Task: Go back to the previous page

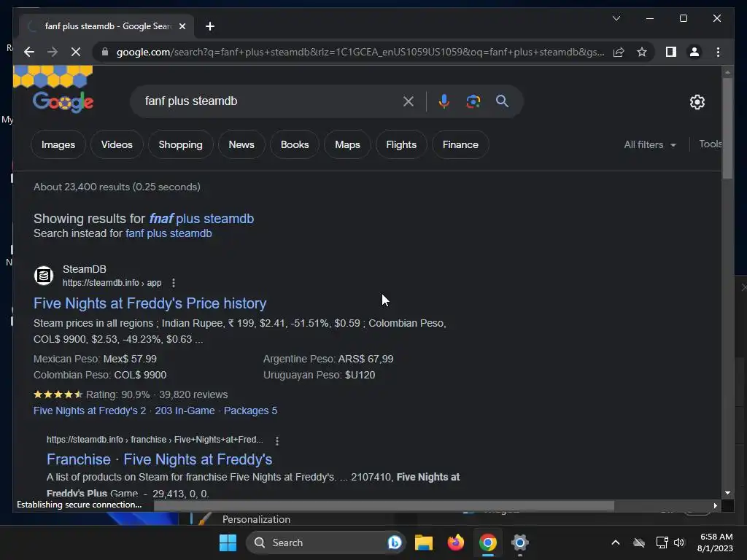Action: [29, 52]
